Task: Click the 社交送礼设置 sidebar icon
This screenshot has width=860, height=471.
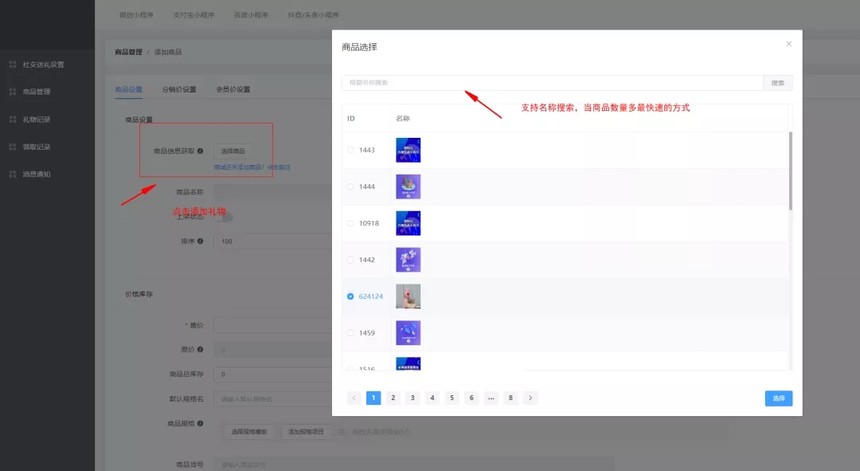Action: click(x=13, y=64)
